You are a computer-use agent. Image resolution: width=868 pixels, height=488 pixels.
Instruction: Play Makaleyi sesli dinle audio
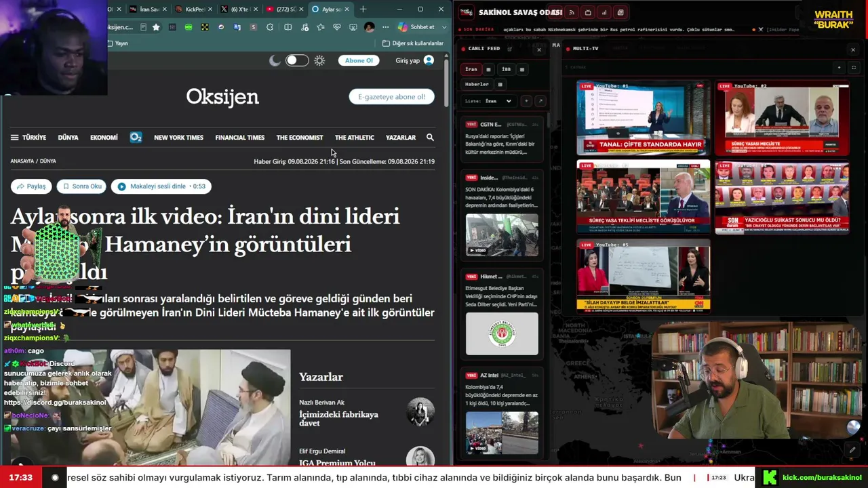[x=161, y=186]
